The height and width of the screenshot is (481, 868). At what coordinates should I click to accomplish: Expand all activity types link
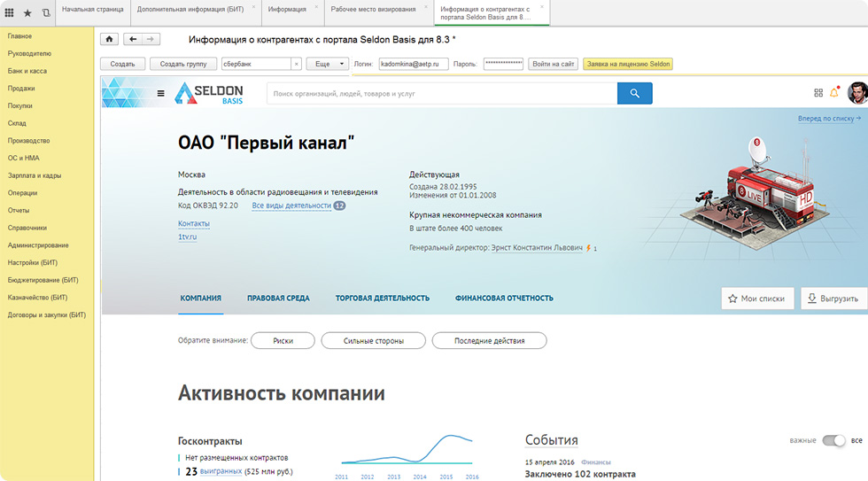[291, 206]
